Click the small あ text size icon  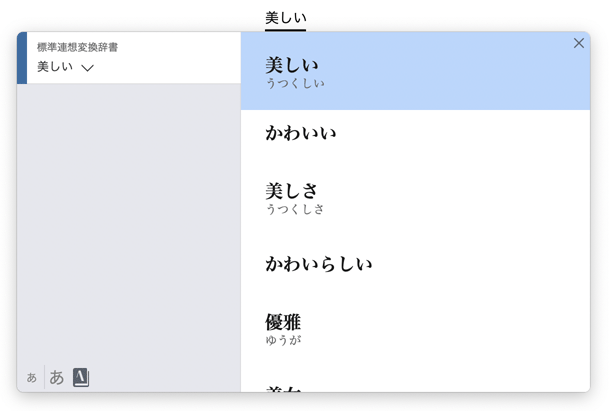(x=32, y=378)
